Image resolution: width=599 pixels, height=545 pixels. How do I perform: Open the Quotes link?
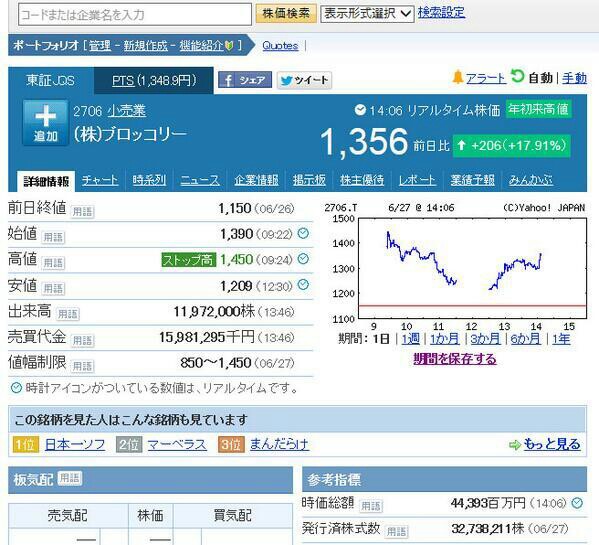pyautogui.click(x=280, y=46)
